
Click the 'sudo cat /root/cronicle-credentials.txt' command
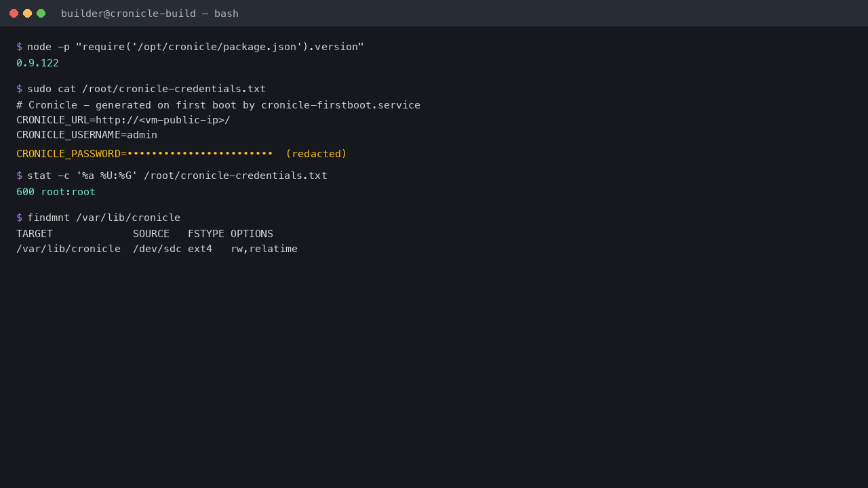[x=146, y=89]
